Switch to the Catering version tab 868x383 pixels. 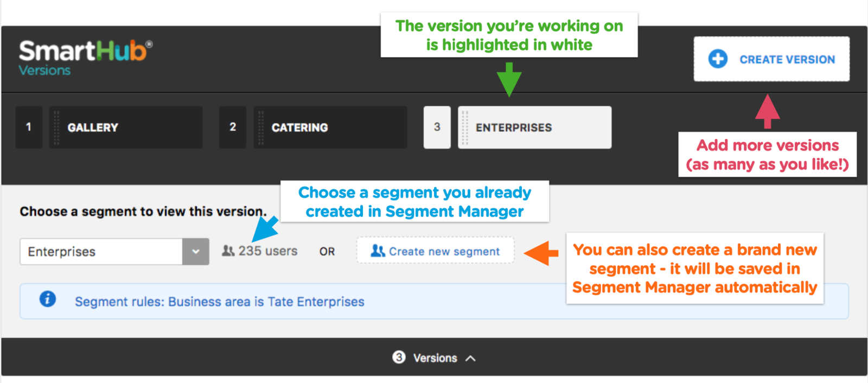[x=330, y=127]
